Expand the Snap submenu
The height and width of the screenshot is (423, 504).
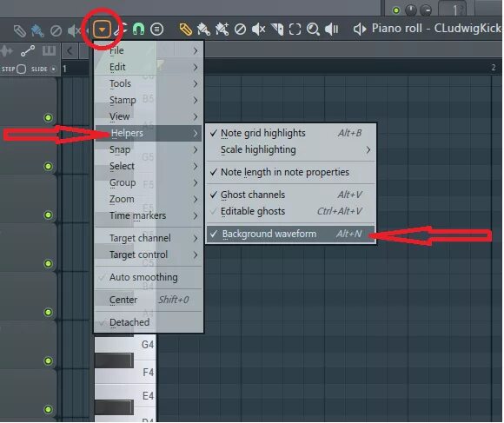pos(149,149)
